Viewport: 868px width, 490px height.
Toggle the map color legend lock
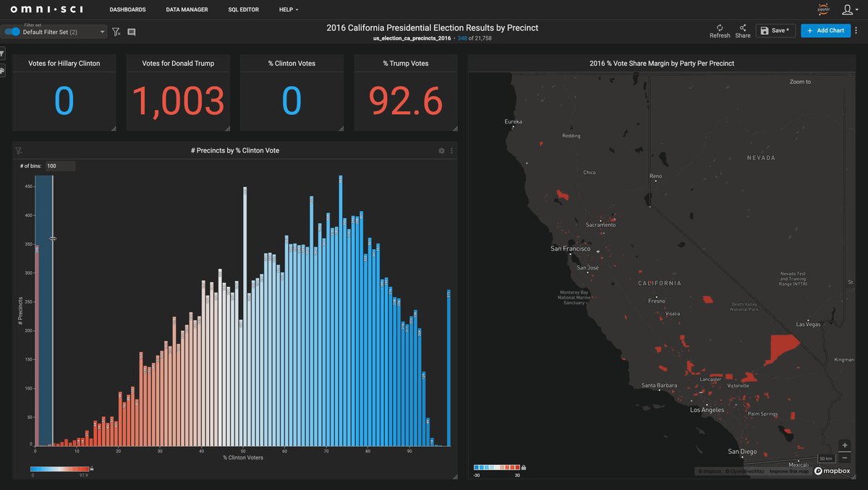pyautogui.click(x=523, y=468)
